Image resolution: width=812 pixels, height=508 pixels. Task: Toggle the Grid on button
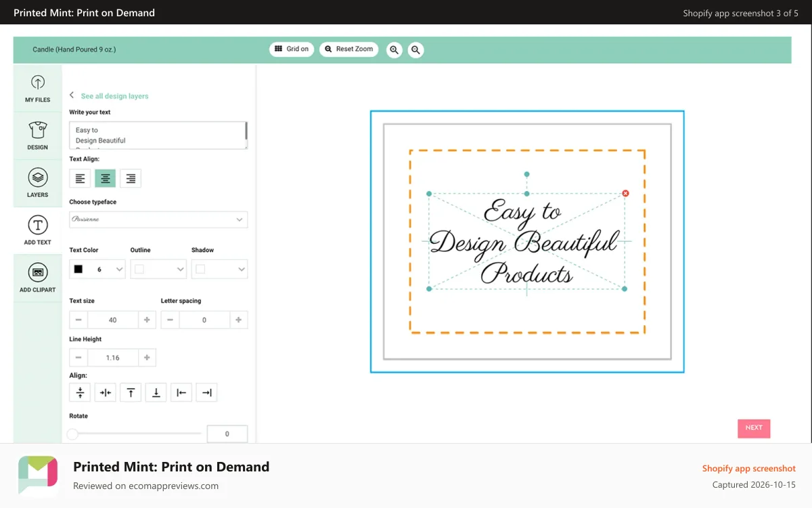coord(292,49)
